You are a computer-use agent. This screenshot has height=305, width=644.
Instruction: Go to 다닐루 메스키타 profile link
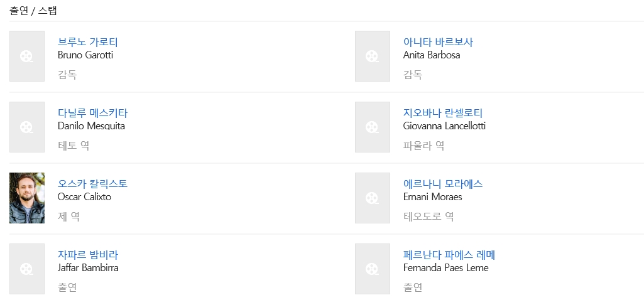point(92,113)
